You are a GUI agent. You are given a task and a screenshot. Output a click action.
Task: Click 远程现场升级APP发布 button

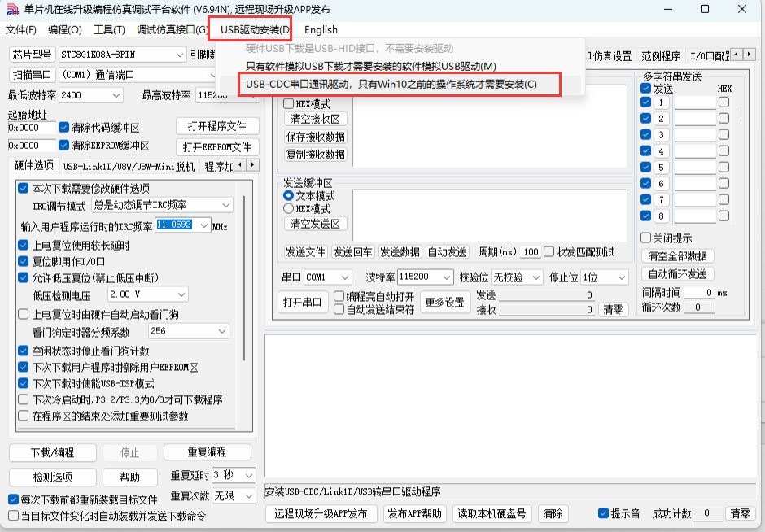click(x=321, y=513)
